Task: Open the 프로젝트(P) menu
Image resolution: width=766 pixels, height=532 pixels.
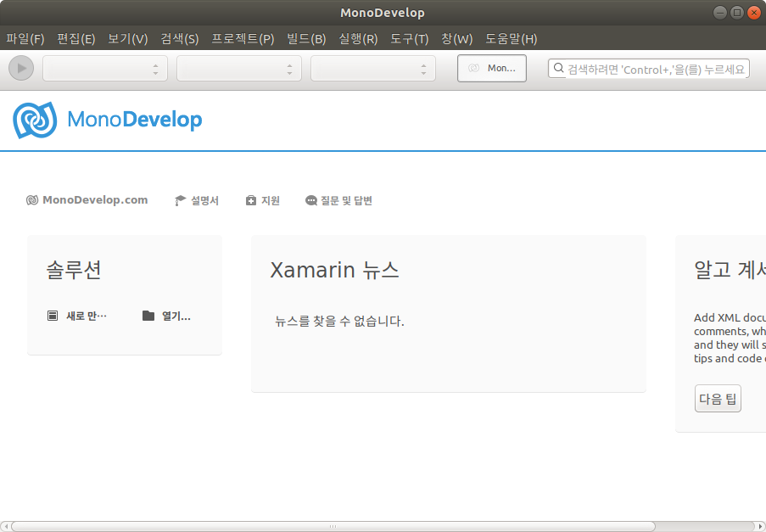Action: coord(243,39)
